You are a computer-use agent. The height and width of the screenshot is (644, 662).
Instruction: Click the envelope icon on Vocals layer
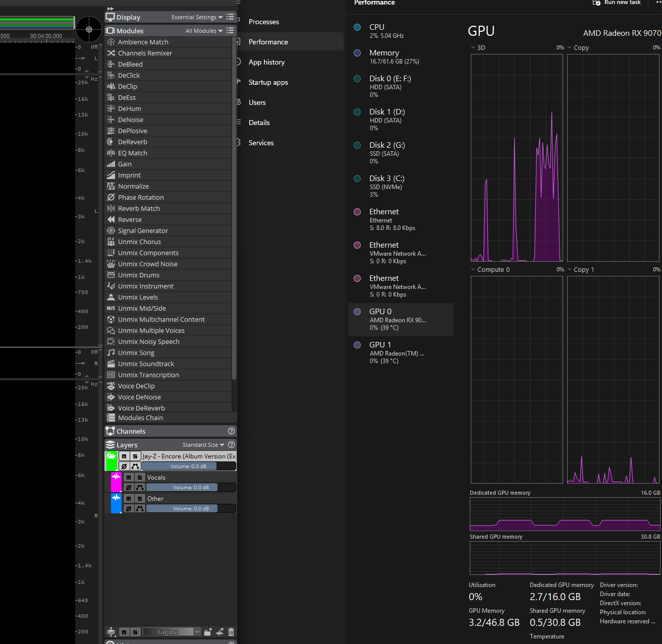point(140,488)
